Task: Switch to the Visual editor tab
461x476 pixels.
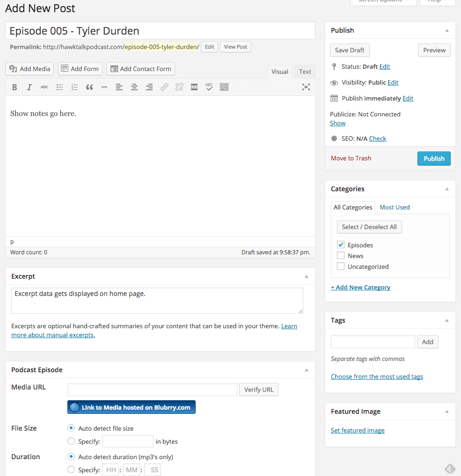Action: [x=280, y=72]
